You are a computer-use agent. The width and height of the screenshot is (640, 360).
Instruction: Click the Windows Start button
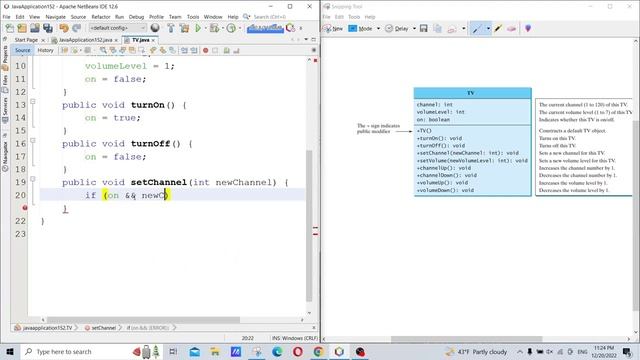click(x=10, y=351)
